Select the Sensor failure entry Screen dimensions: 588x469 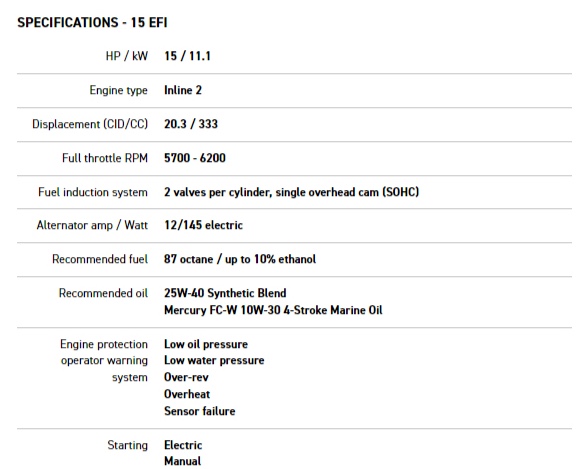click(x=200, y=411)
